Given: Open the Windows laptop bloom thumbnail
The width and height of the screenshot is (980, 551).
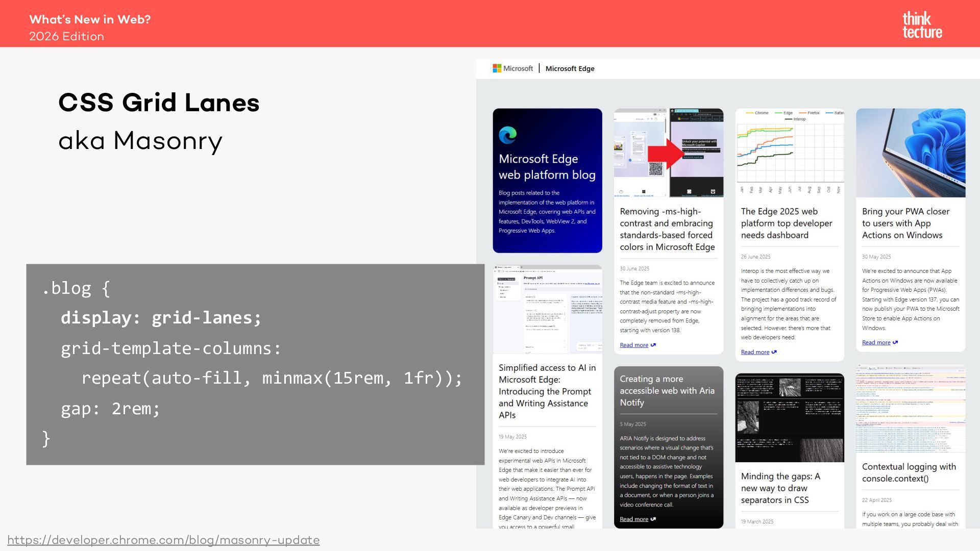Looking at the screenshot, I should point(910,153).
